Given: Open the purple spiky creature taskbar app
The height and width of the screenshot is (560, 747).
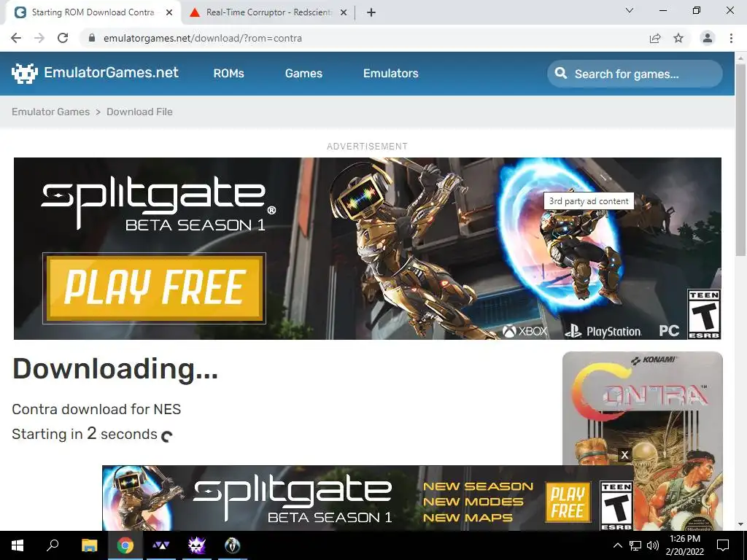Looking at the screenshot, I should tap(196, 545).
